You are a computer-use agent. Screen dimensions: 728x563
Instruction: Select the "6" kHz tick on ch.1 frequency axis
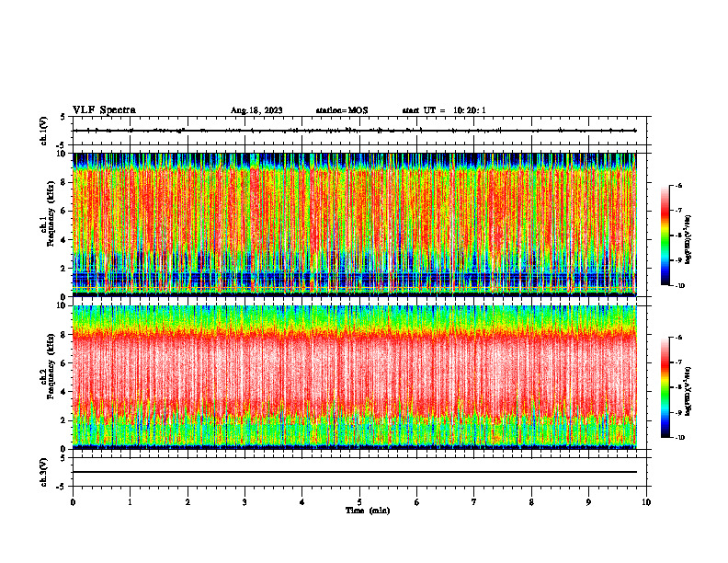point(63,211)
